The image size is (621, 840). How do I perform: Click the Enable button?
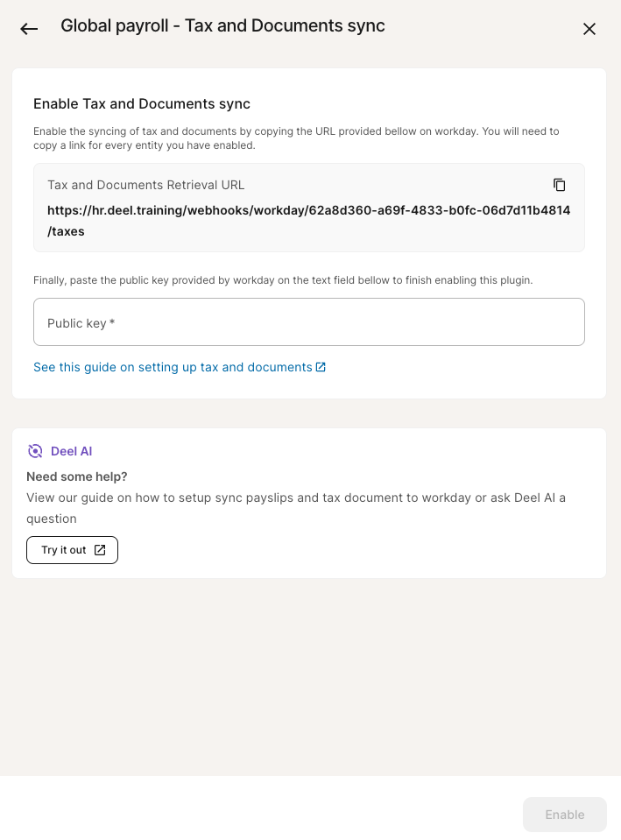pos(564,815)
